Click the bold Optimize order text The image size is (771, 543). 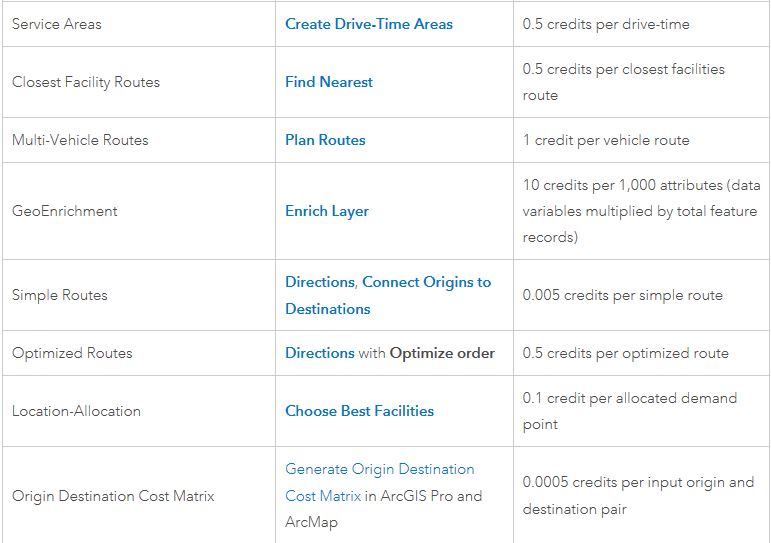click(x=441, y=353)
